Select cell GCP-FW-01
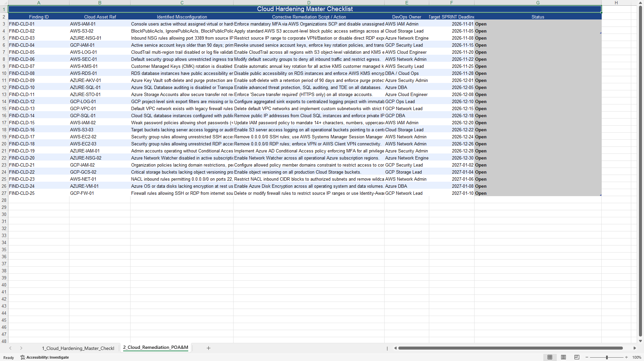Viewport: 644px width, 361px height. (100, 193)
